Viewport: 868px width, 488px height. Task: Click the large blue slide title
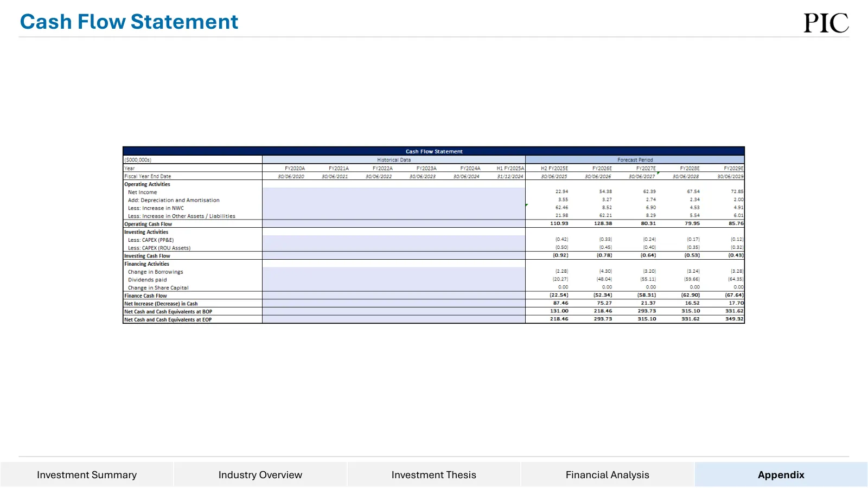[129, 22]
